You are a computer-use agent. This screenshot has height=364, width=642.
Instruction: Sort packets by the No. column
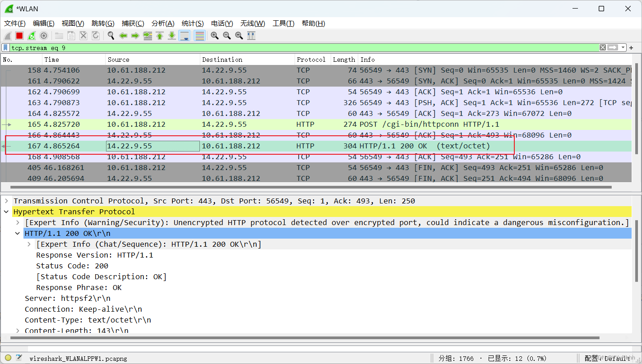21,60
